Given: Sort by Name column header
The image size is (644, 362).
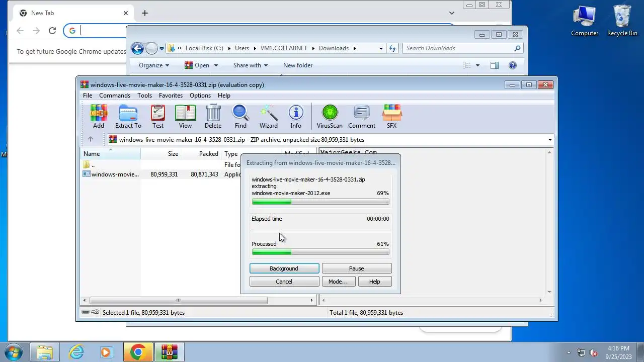Looking at the screenshot, I should click(111, 154).
